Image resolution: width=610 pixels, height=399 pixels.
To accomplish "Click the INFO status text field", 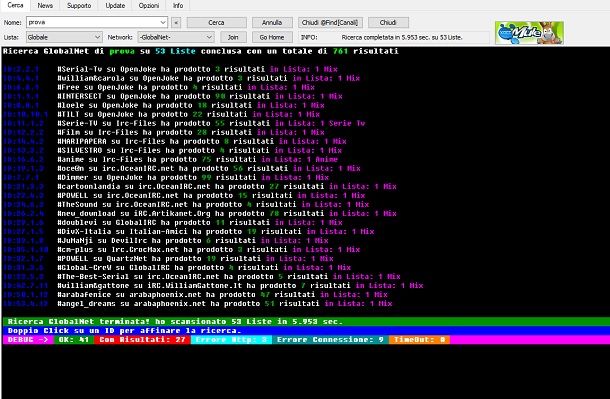I will [402, 37].
